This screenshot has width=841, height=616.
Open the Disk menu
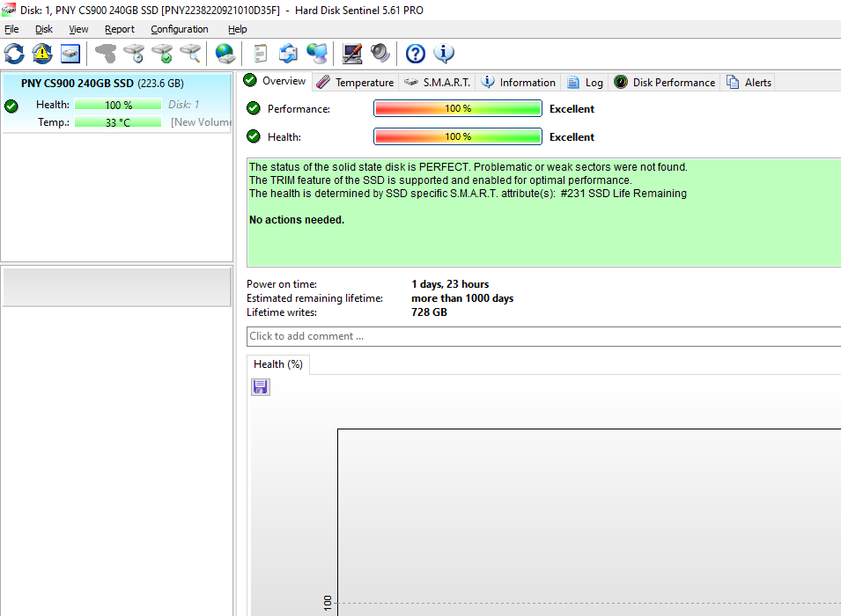tap(44, 29)
